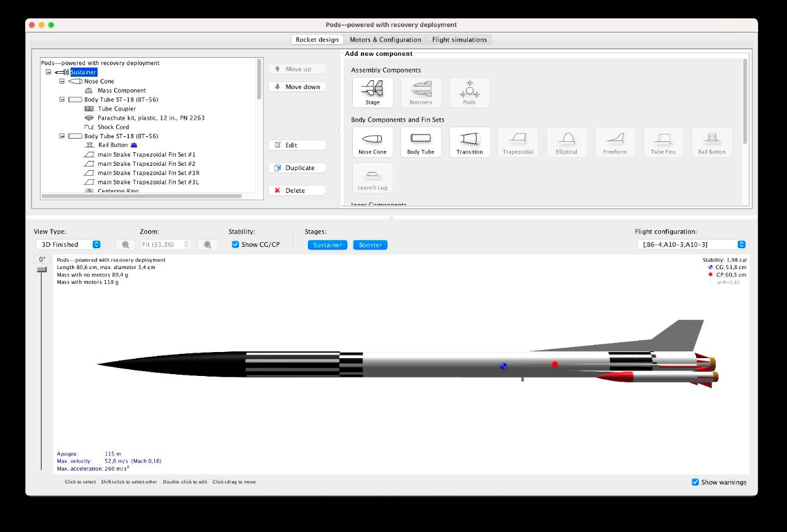
Task: Click the zoom out magnifier icon
Action: point(125,244)
